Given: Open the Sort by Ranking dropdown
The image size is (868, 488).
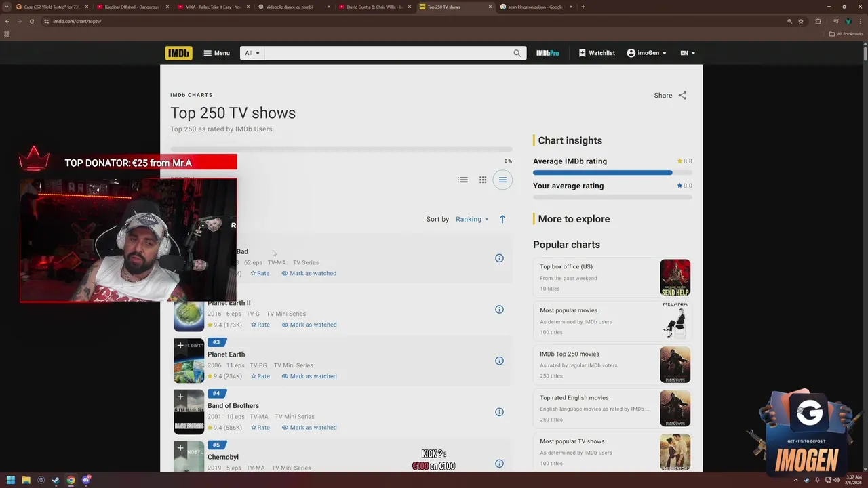Looking at the screenshot, I should tap(472, 219).
